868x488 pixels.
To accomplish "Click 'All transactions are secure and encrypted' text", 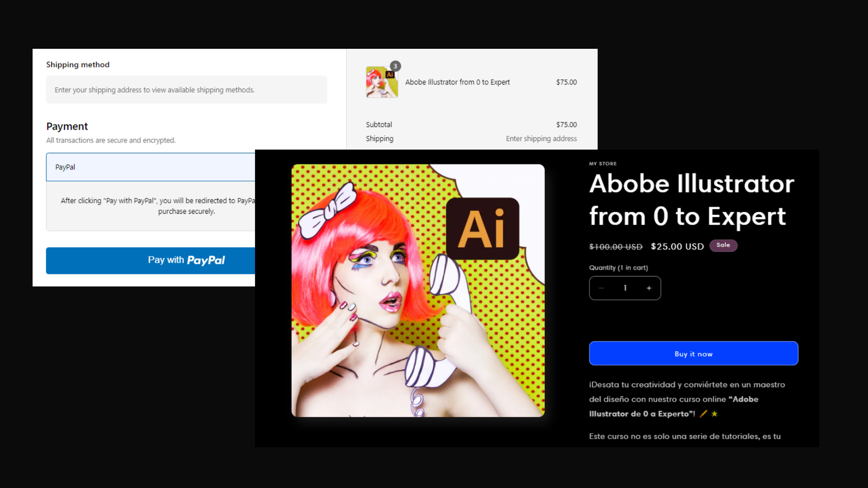I will click(111, 140).
